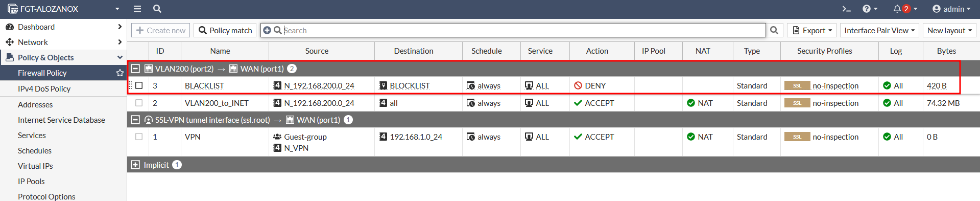Toggle the hamburger menu icon
Screen dimensions: 980x201
point(137,9)
